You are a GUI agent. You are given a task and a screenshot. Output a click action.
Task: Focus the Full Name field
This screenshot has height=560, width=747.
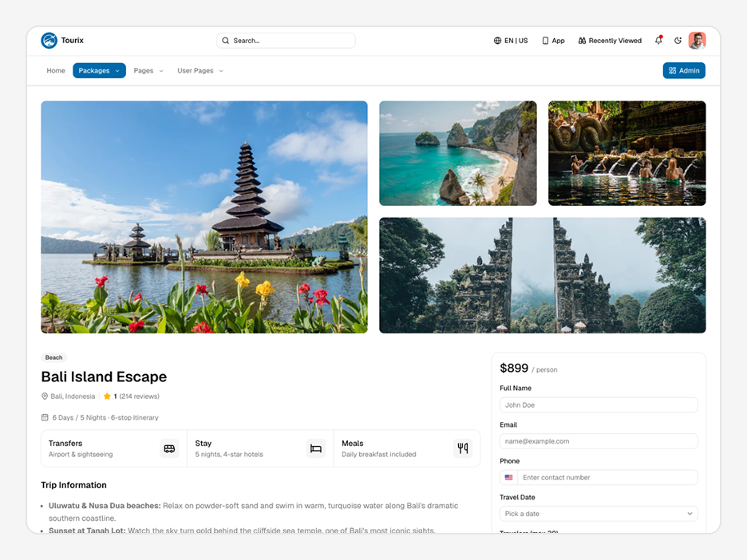(x=599, y=404)
